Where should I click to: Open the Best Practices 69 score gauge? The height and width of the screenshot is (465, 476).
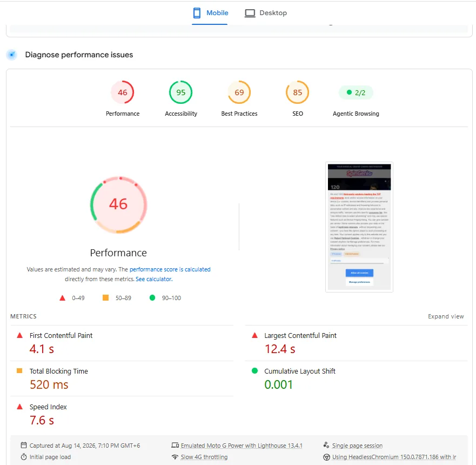point(239,92)
